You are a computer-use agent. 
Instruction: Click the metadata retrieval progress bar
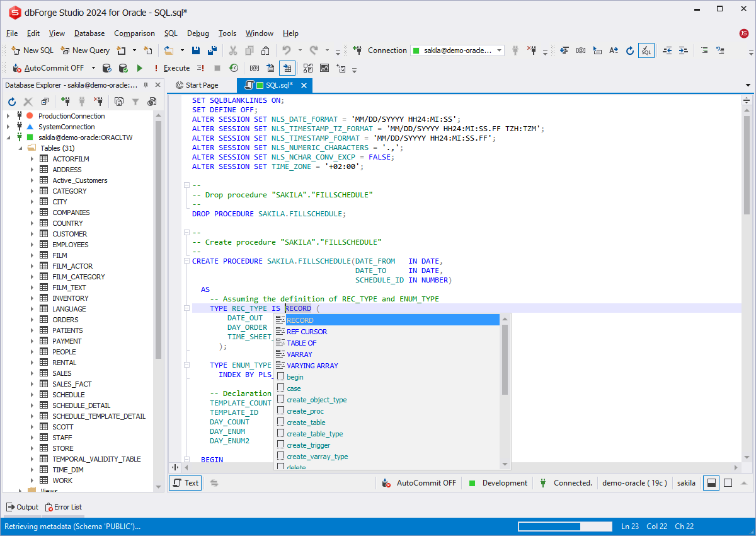(564, 527)
